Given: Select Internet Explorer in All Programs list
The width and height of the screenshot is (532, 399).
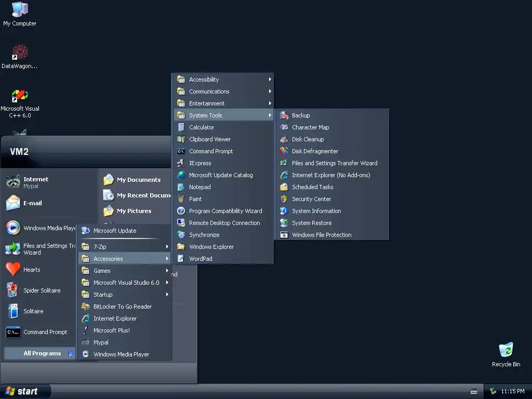Looking at the screenshot, I should [x=124, y=318].
